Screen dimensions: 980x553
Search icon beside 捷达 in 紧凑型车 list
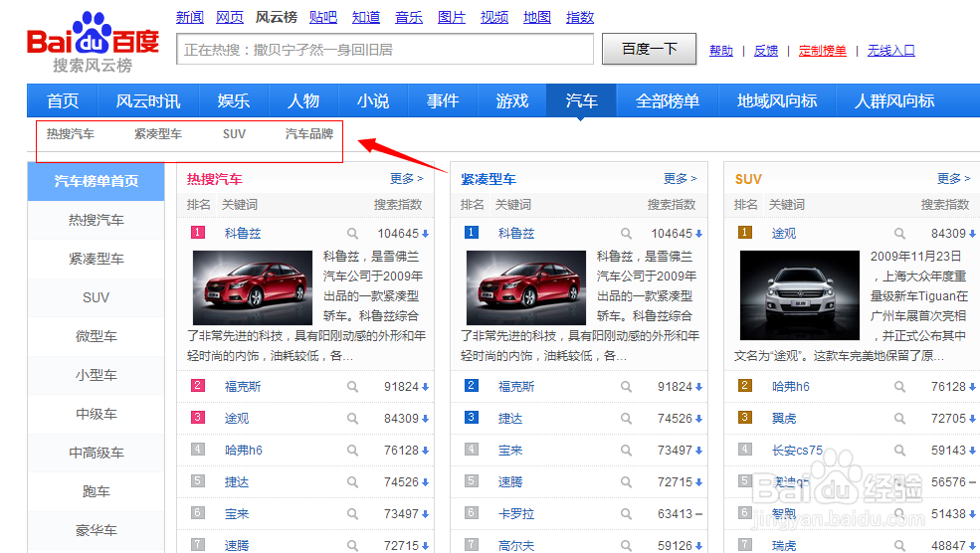(x=626, y=419)
